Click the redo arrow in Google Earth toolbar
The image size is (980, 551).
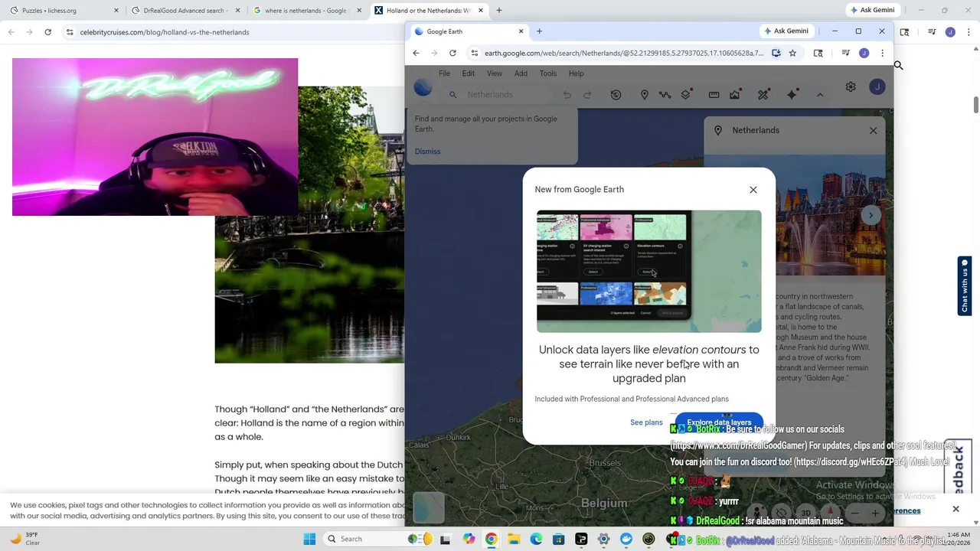point(587,95)
